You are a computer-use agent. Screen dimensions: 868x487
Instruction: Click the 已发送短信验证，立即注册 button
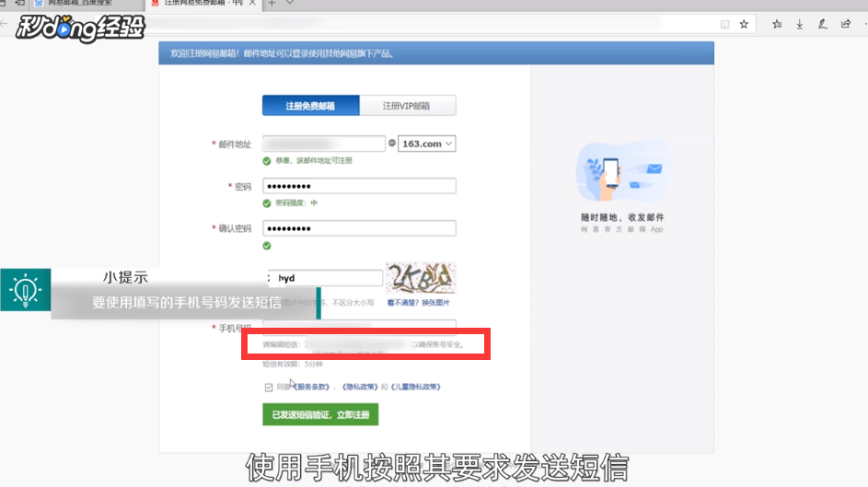coord(320,414)
